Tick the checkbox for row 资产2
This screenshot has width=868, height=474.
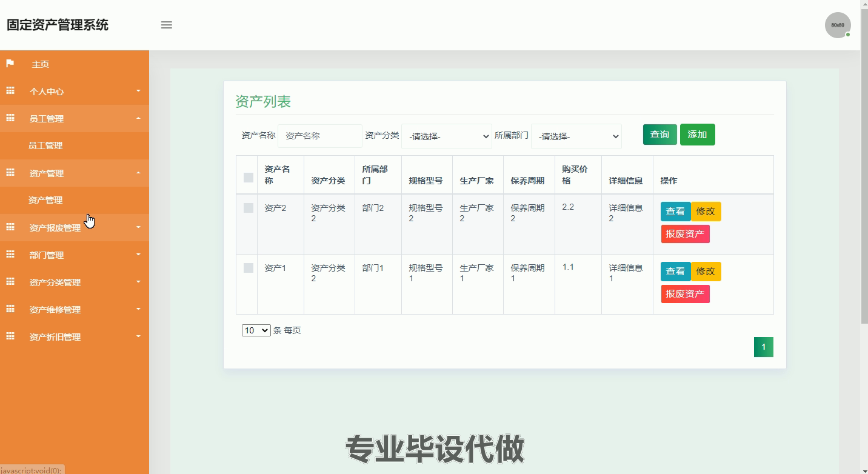249,208
